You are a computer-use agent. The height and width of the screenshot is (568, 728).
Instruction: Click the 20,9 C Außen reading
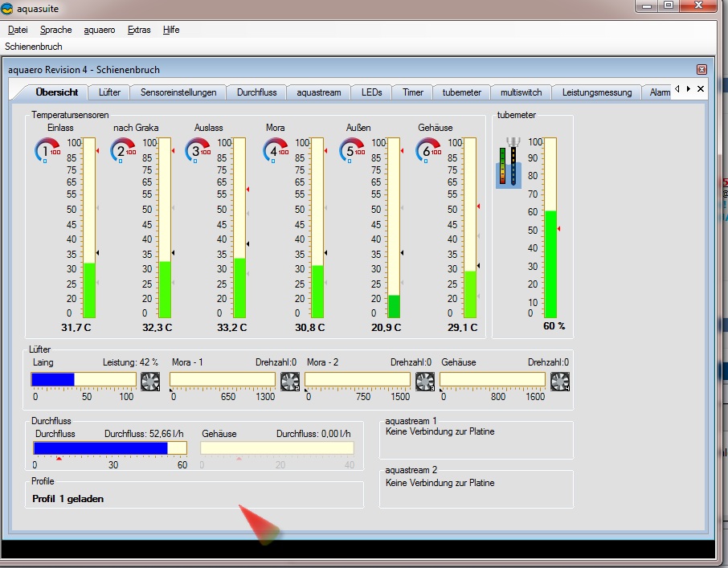pyautogui.click(x=386, y=328)
